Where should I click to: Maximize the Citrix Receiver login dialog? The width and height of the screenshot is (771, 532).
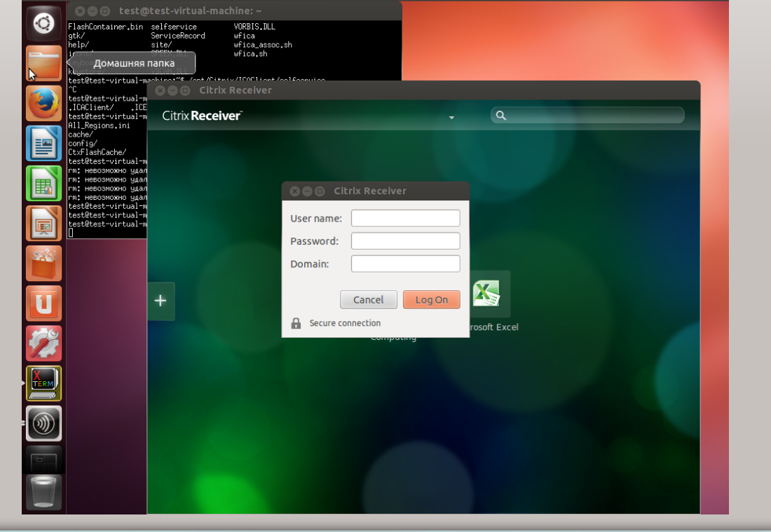tap(320, 191)
